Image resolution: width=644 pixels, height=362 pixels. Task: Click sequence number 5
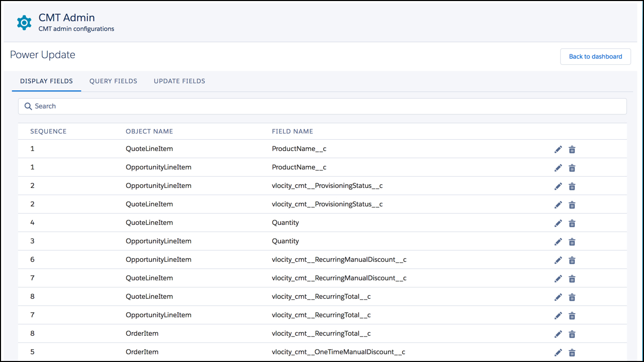point(32,352)
